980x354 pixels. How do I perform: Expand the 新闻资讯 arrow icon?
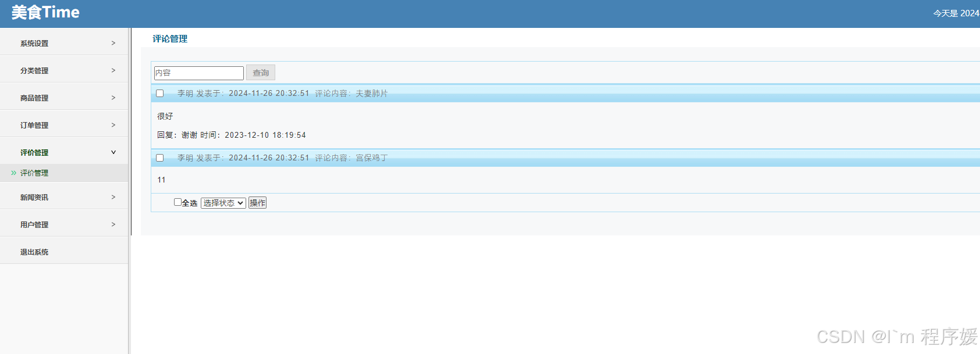(x=113, y=197)
